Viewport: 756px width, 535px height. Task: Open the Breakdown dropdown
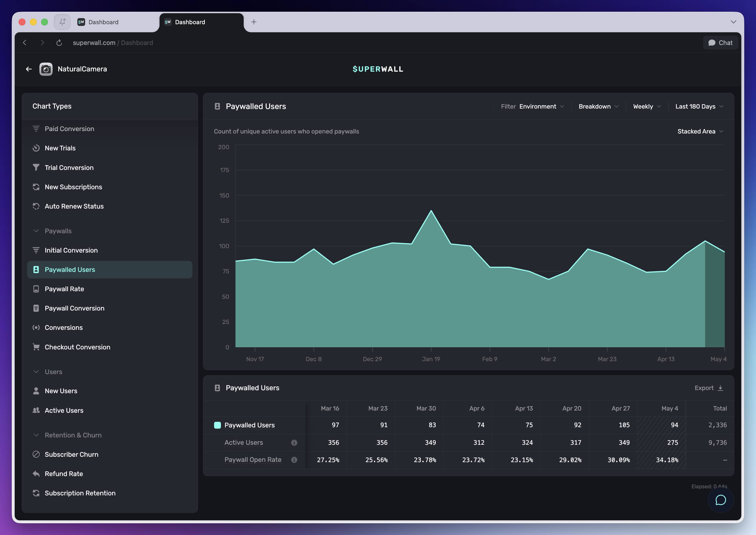pyautogui.click(x=598, y=106)
